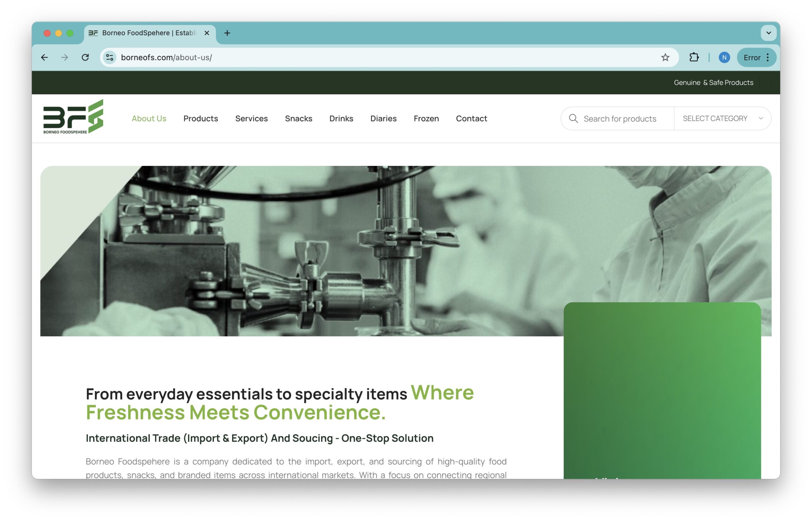Image resolution: width=812 pixels, height=521 pixels.
Task: Open the N profile avatar
Action: click(x=724, y=57)
